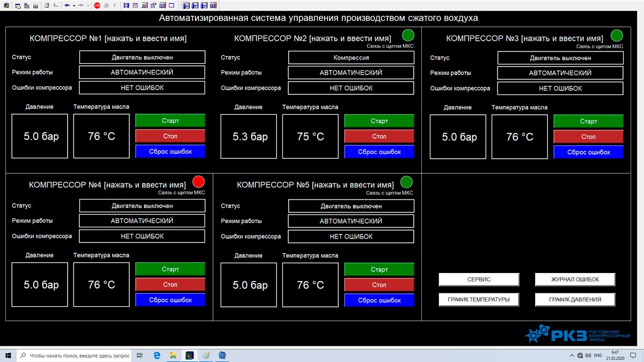The width and height of the screenshot is (644, 362).
Task: Click the gray forward arrow in toolbar
Action: (x=80, y=5)
